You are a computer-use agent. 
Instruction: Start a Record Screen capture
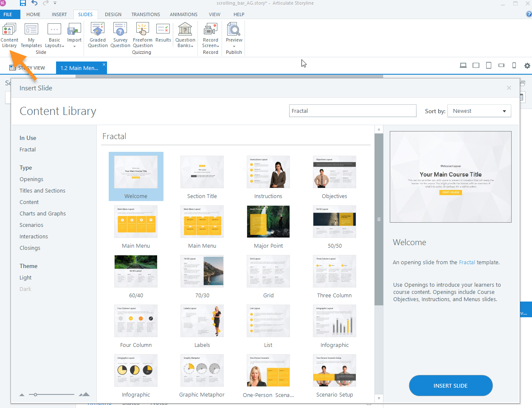pos(210,35)
